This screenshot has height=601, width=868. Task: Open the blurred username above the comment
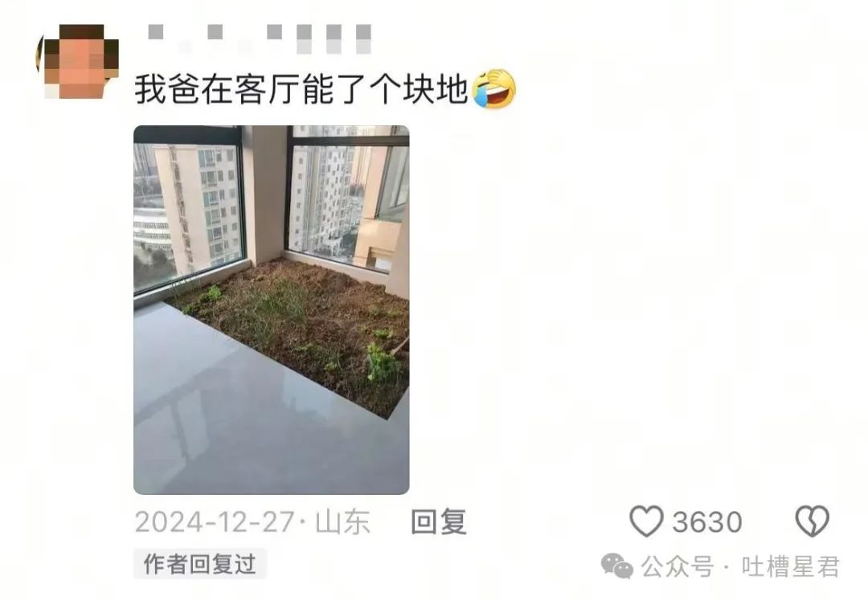(x=260, y=39)
